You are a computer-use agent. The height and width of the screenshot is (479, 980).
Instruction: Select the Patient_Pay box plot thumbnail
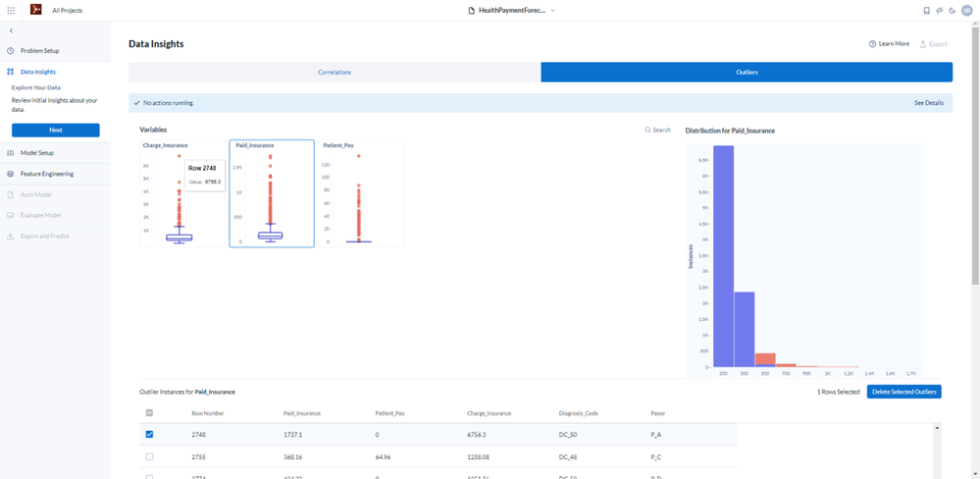pyautogui.click(x=361, y=193)
